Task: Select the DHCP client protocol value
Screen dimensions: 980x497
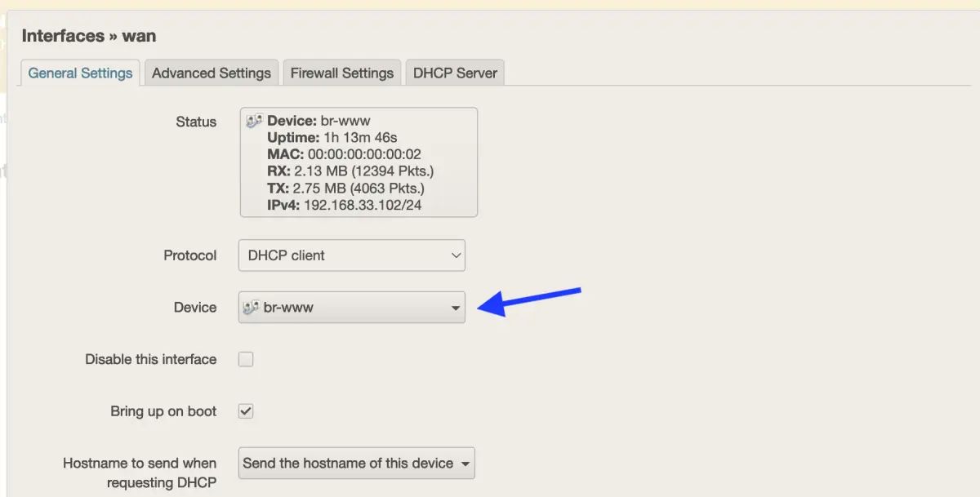Action: (286, 255)
